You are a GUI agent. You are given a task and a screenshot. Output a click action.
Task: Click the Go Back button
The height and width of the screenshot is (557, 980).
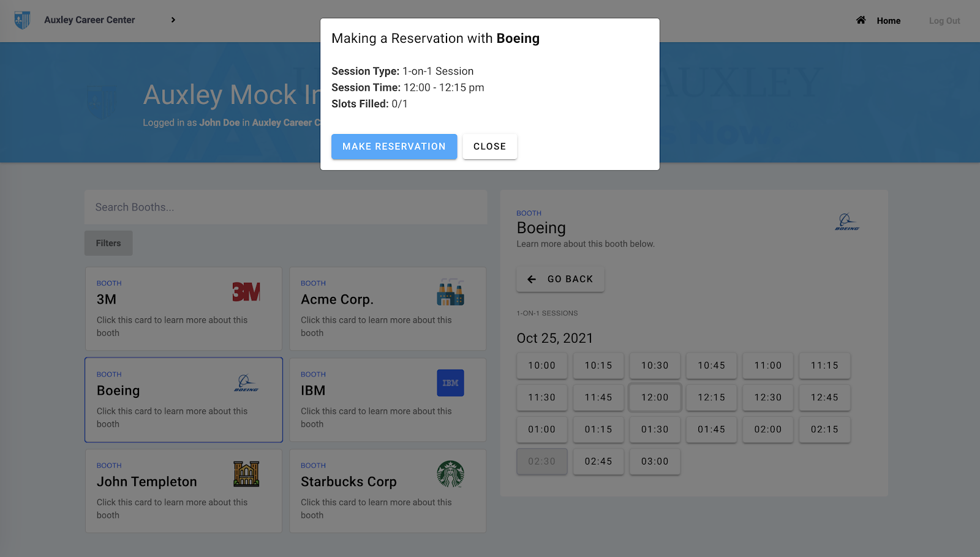click(x=560, y=279)
